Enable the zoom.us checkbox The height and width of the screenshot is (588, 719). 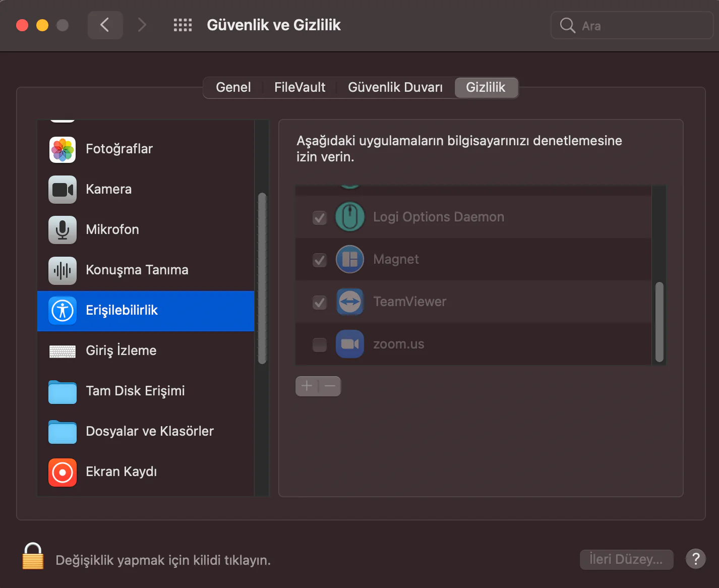click(320, 345)
